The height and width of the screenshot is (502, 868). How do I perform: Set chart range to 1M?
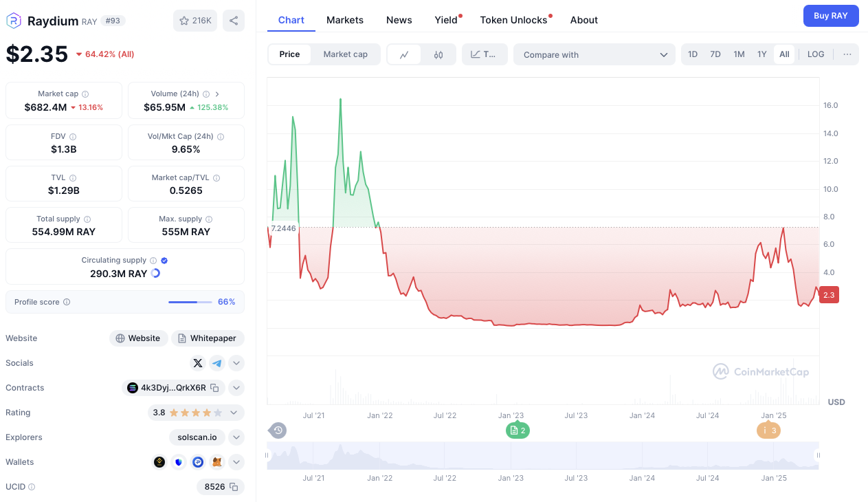pyautogui.click(x=739, y=54)
